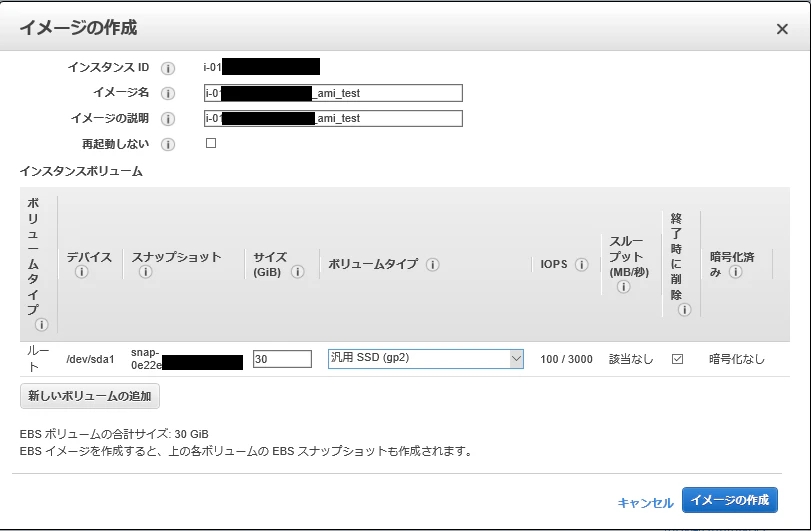Click the イメージの説明 text field

pos(333,118)
